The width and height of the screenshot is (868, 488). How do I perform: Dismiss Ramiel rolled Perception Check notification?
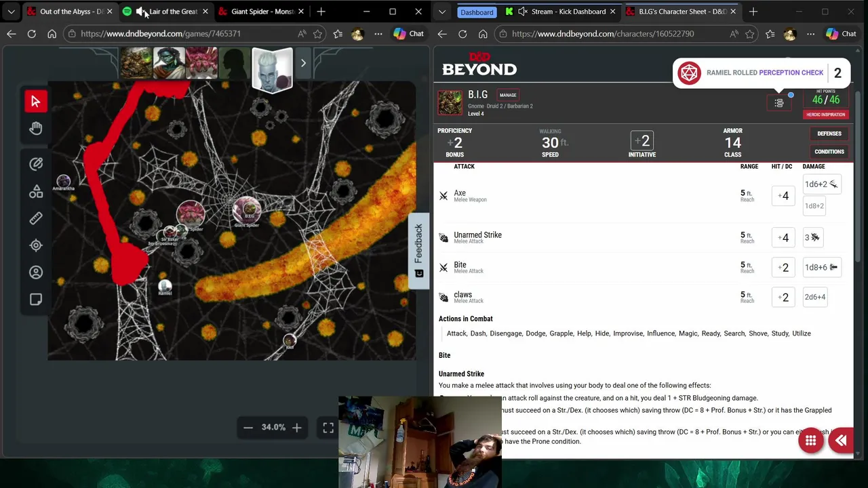(x=763, y=73)
